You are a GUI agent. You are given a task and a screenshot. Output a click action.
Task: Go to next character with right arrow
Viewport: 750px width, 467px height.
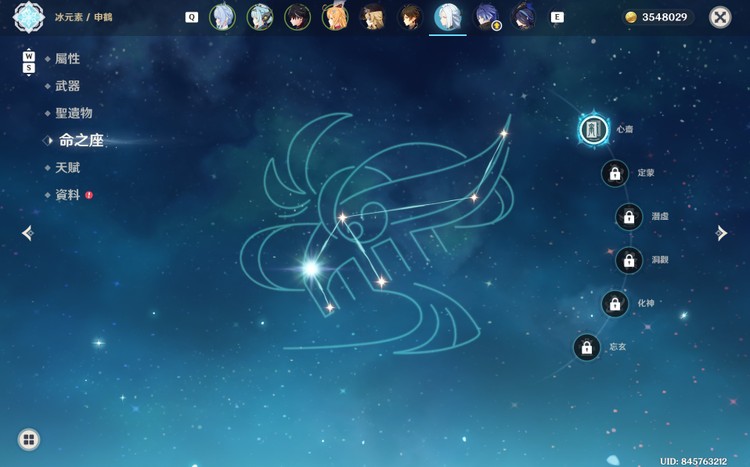[721, 233]
